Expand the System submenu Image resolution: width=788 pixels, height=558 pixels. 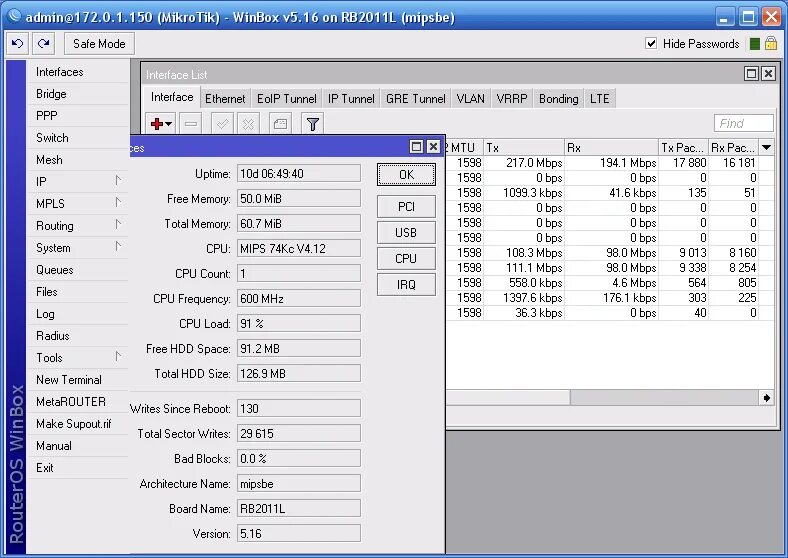point(118,247)
